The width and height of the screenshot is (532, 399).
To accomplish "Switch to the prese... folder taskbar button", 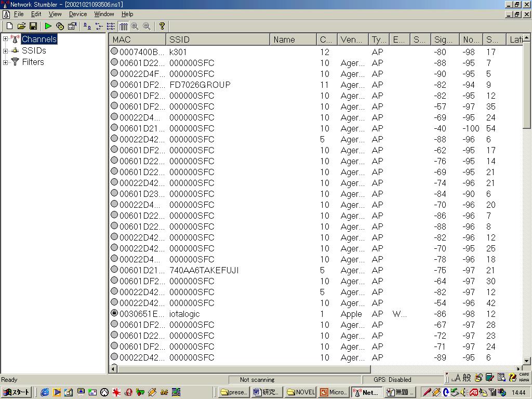I will coord(234,392).
